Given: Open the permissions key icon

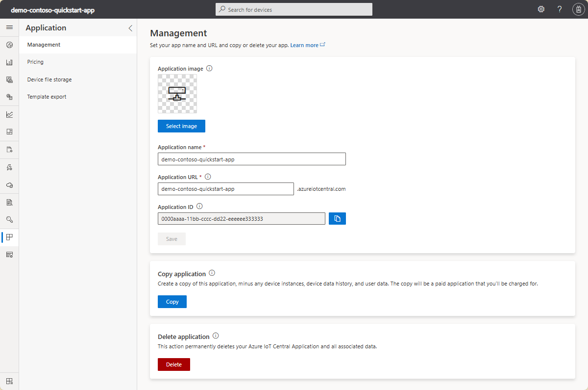Looking at the screenshot, I should coord(9,219).
